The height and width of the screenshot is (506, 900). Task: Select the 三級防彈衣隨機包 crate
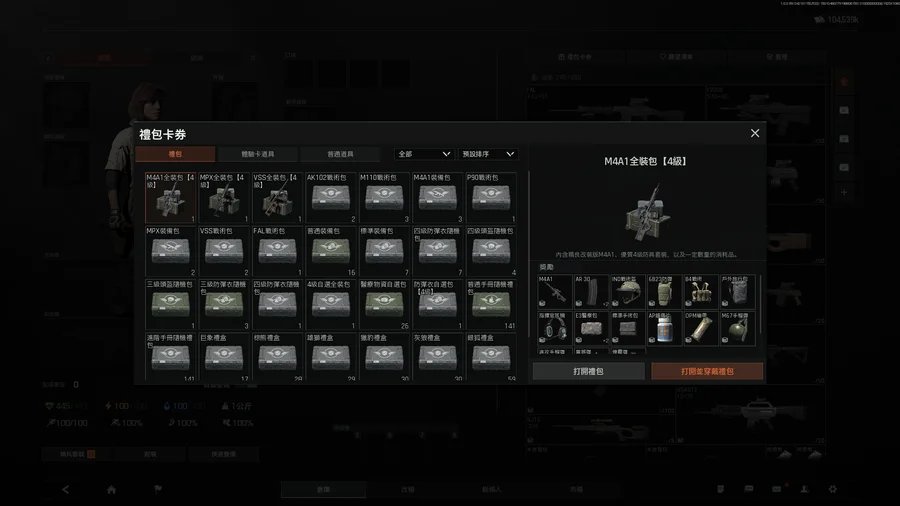tap(224, 304)
